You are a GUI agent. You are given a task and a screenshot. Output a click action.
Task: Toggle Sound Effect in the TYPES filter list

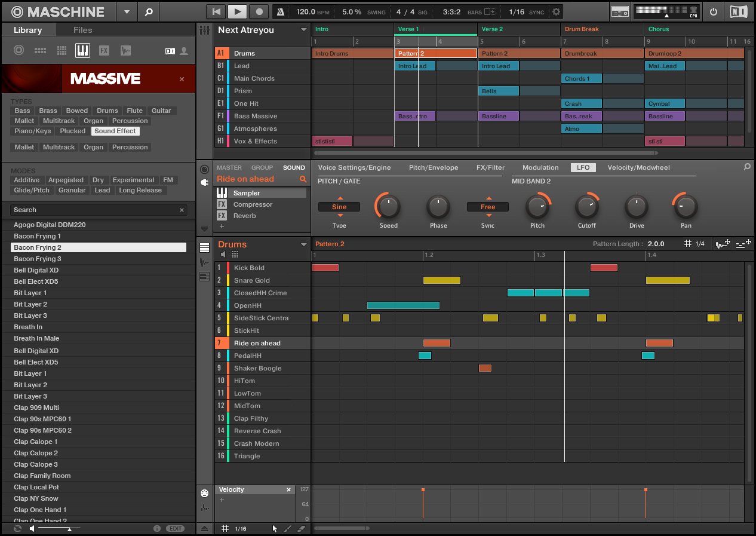115,131
